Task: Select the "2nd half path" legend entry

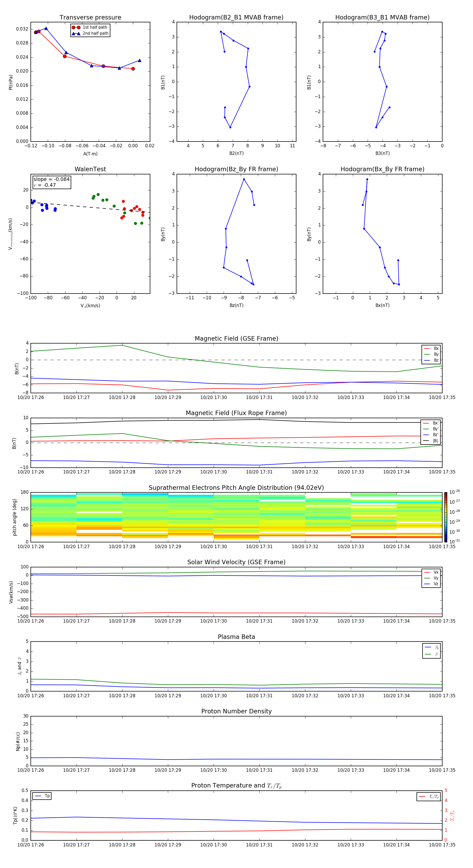Action: point(90,33)
